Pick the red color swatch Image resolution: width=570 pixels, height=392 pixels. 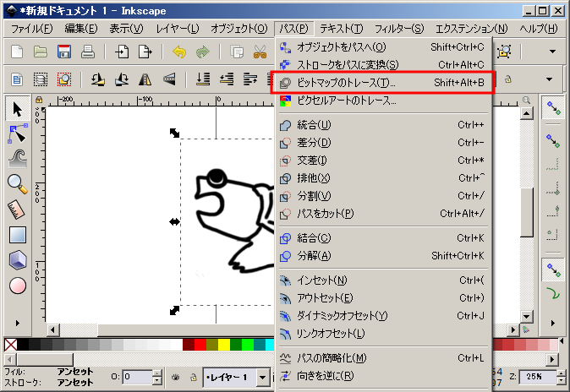tap(200, 345)
